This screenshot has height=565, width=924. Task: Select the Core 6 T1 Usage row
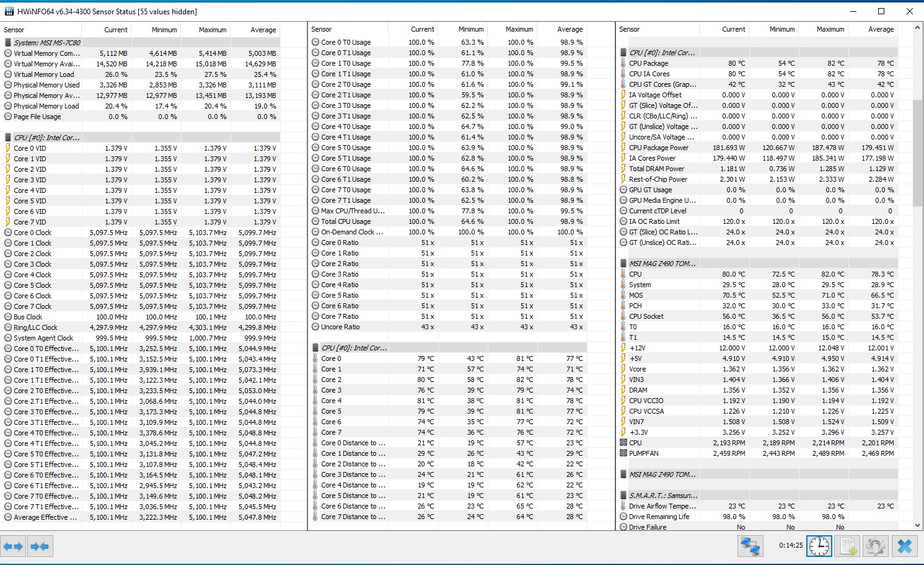pyautogui.click(x=449, y=179)
